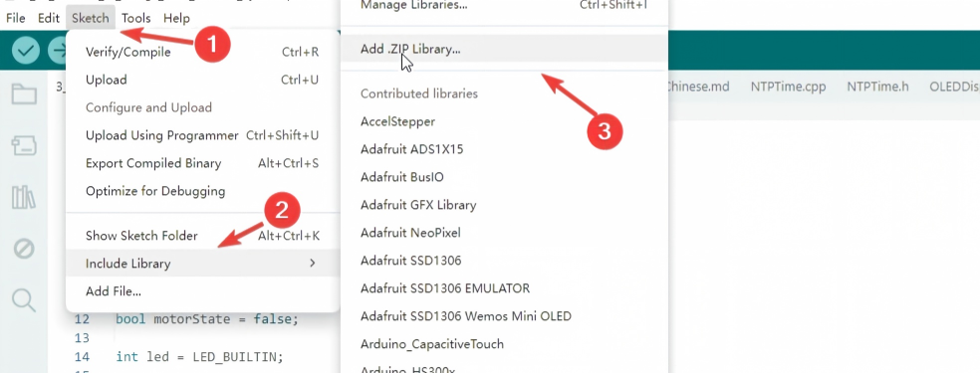Include the Adafruit BusIO library
This screenshot has width=980, height=373.
(504, 177)
